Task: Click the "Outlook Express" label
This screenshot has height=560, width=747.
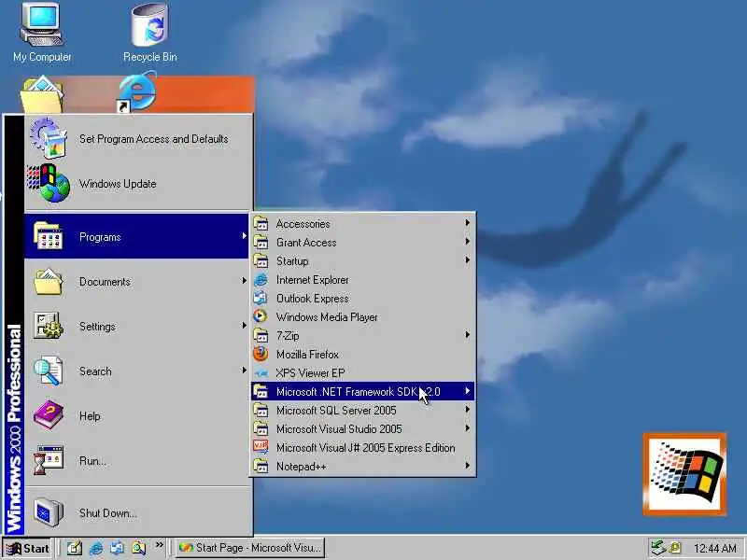Action: (x=313, y=299)
